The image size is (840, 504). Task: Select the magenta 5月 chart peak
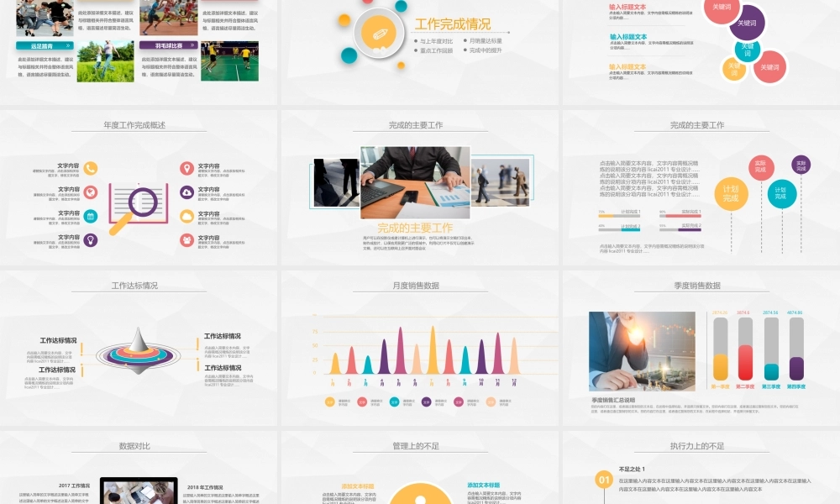(x=400, y=350)
